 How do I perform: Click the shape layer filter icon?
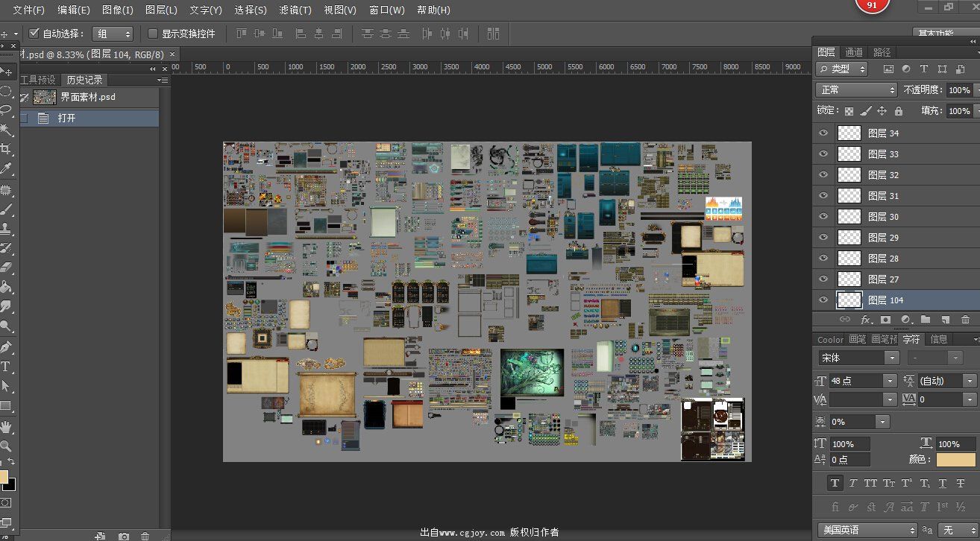[942, 69]
